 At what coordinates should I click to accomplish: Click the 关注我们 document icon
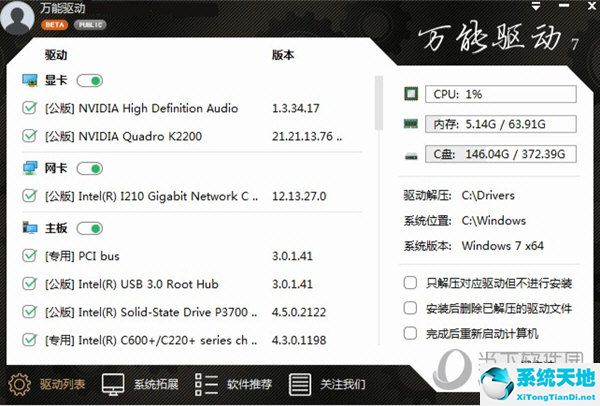pos(300,384)
